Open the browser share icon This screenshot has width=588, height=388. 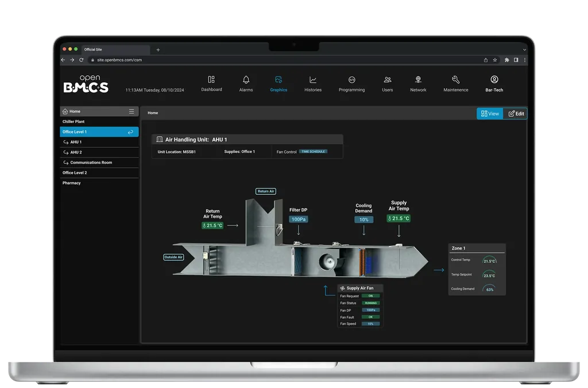[x=486, y=60]
